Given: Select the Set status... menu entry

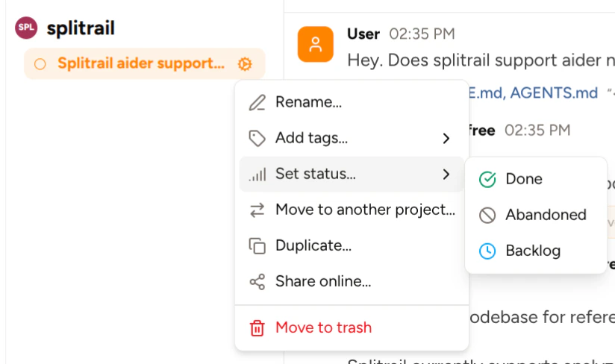Looking at the screenshot, I should coord(352,174).
